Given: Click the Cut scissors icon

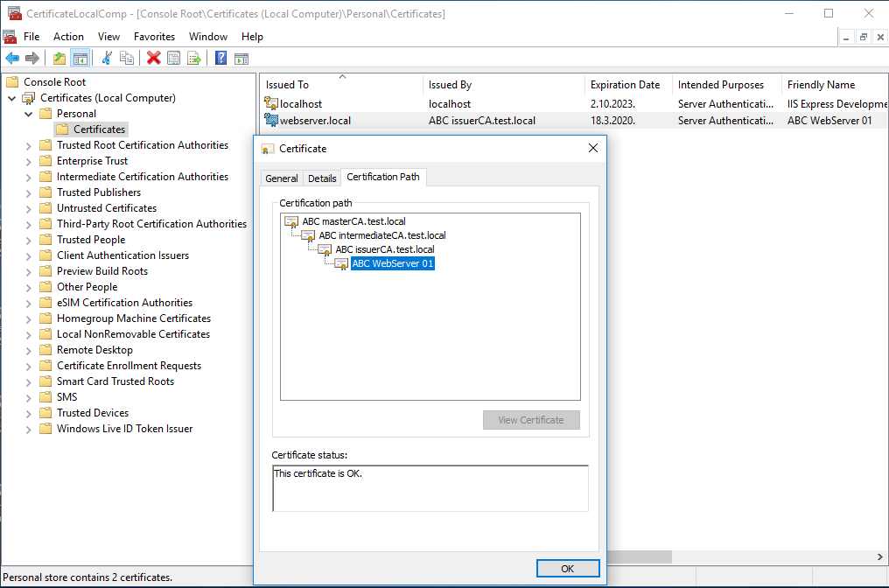Looking at the screenshot, I should click(107, 58).
